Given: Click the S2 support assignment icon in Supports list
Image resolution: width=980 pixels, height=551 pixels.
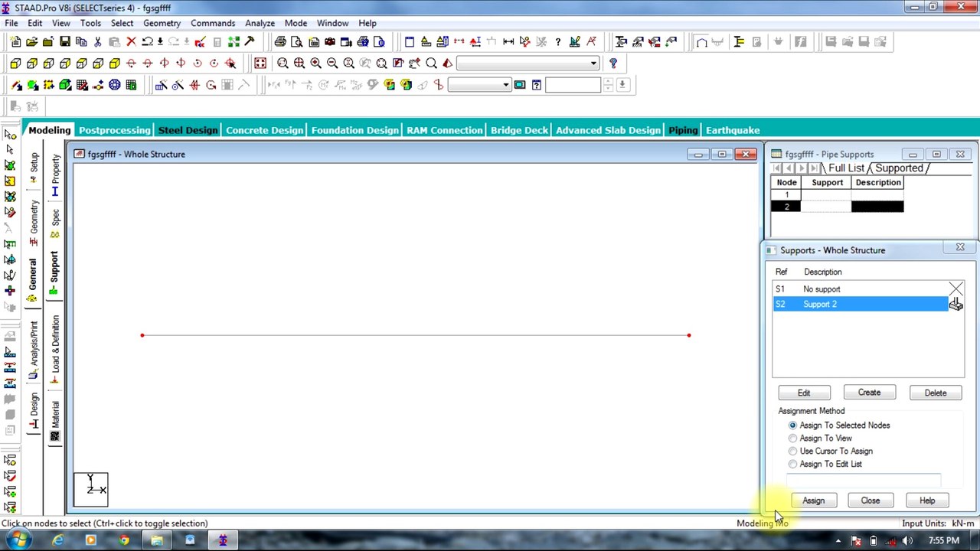Looking at the screenshot, I should coord(955,305).
